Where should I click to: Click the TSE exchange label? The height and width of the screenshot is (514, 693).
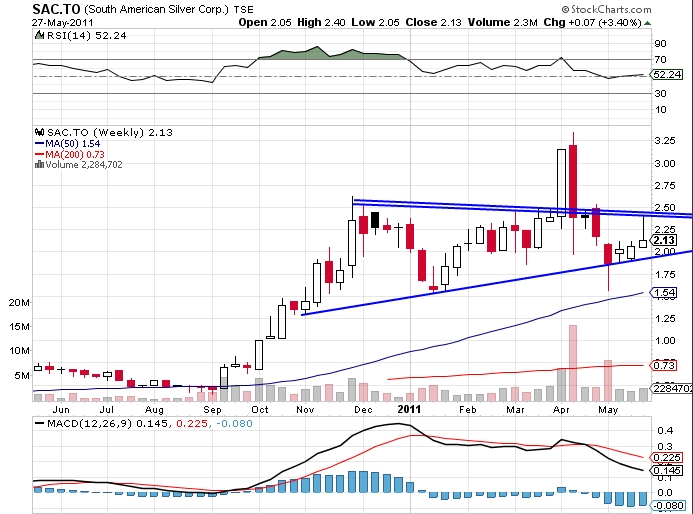coord(244,9)
